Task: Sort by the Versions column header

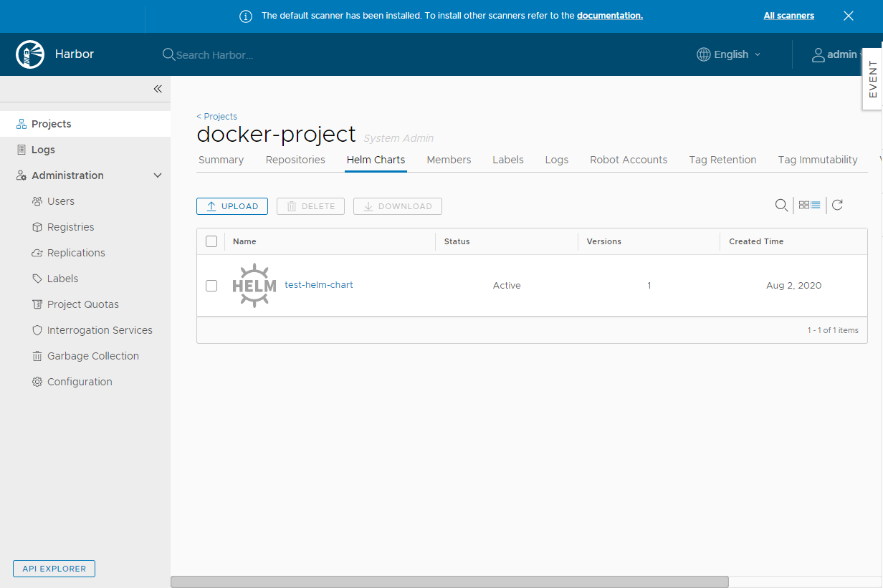Action: point(603,241)
